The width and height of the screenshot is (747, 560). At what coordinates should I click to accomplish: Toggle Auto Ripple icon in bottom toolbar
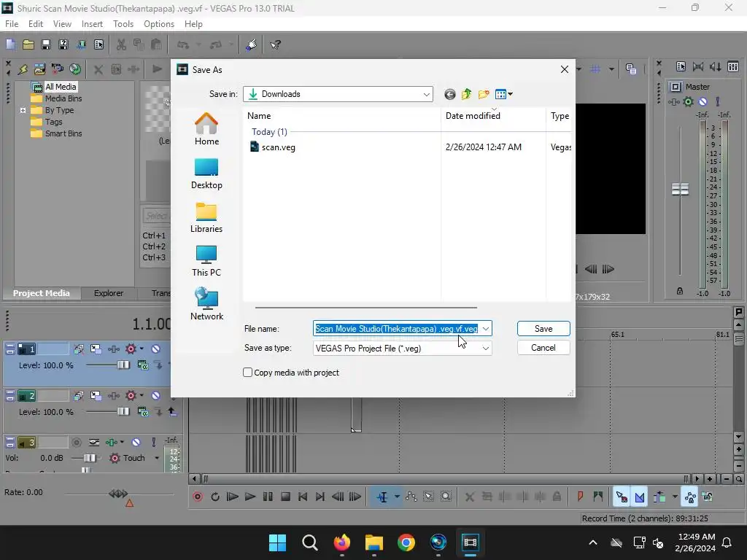pos(659,497)
